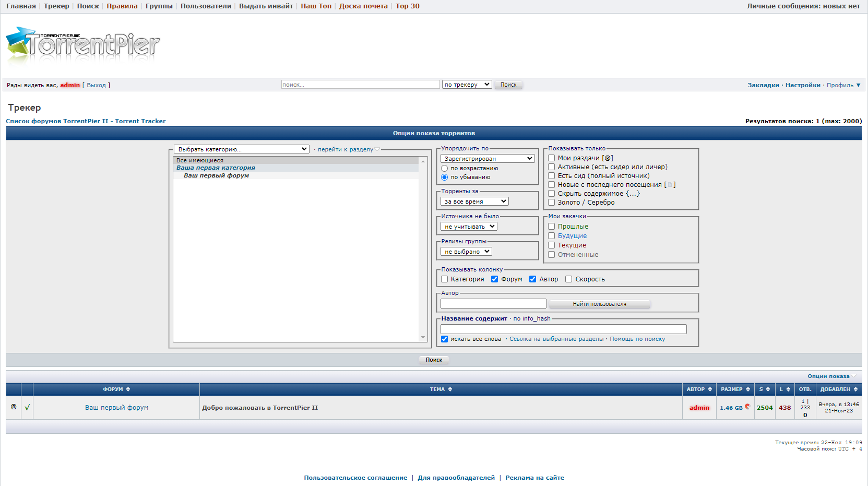Viewport: 868px width, 486px height.
Task: Click the magnet icon beside 1.46 GB
Action: [x=747, y=407]
